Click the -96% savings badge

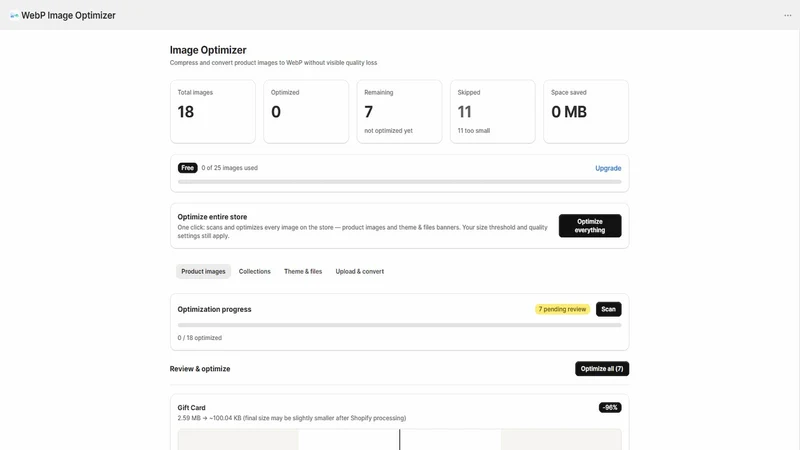(610, 408)
